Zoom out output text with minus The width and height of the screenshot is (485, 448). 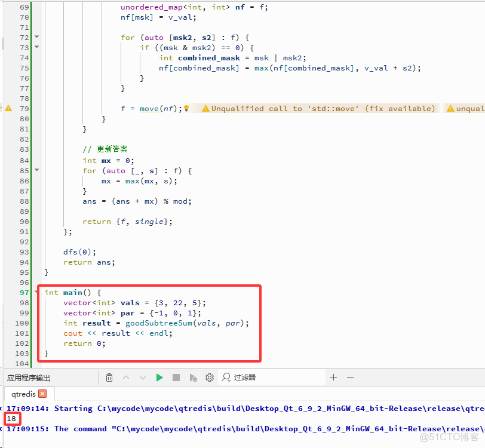coord(350,377)
